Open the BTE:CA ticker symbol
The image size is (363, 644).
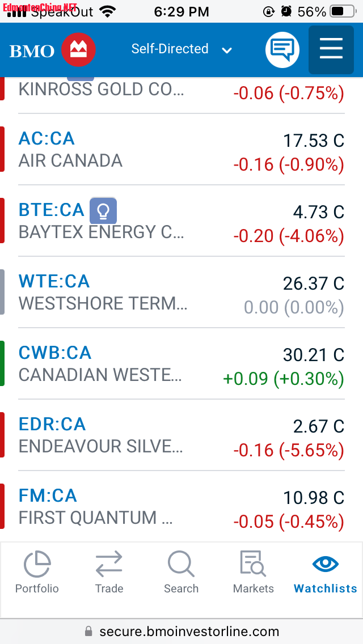tap(51, 210)
